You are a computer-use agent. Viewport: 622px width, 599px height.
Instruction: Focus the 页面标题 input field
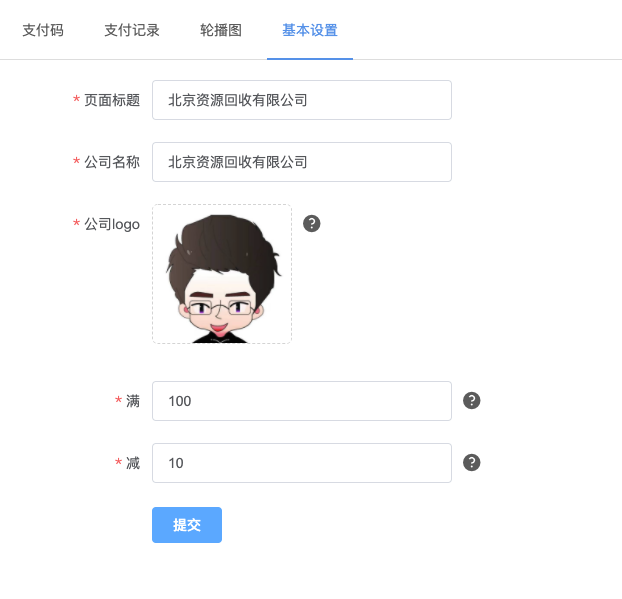point(302,100)
